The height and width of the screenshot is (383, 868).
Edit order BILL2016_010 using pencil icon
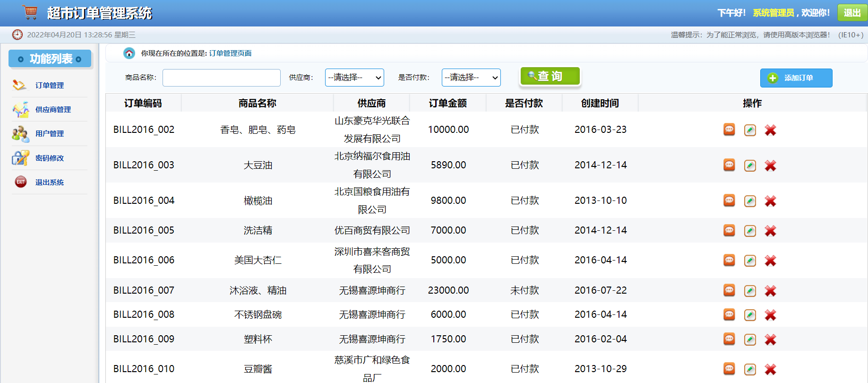(x=750, y=369)
